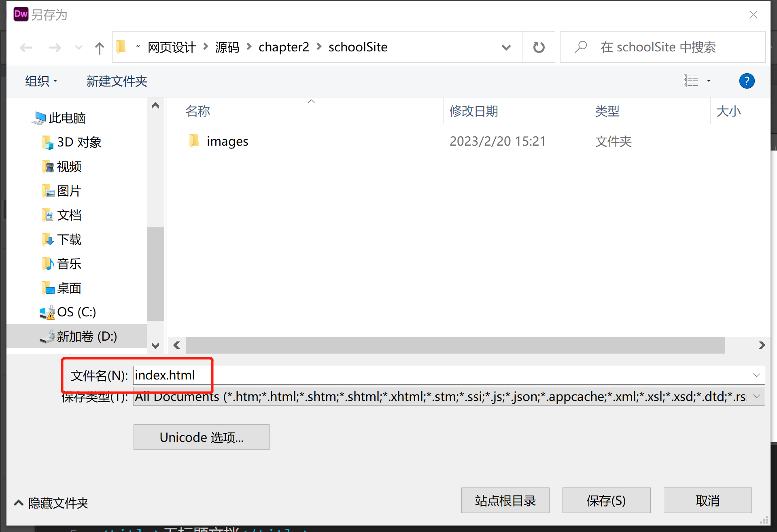
Task: Expand the address bar path history dropdown
Action: coord(506,47)
